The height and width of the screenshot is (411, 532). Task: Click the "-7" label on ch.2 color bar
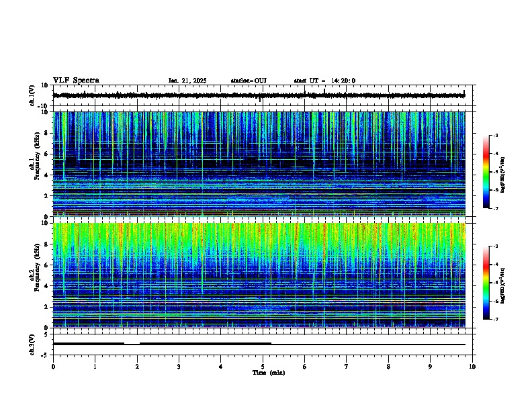click(x=495, y=319)
